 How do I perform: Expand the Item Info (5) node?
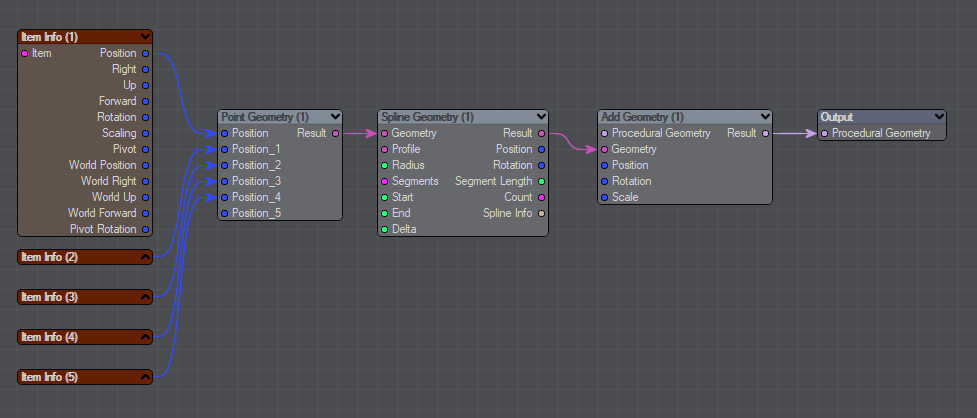(x=146, y=377)
